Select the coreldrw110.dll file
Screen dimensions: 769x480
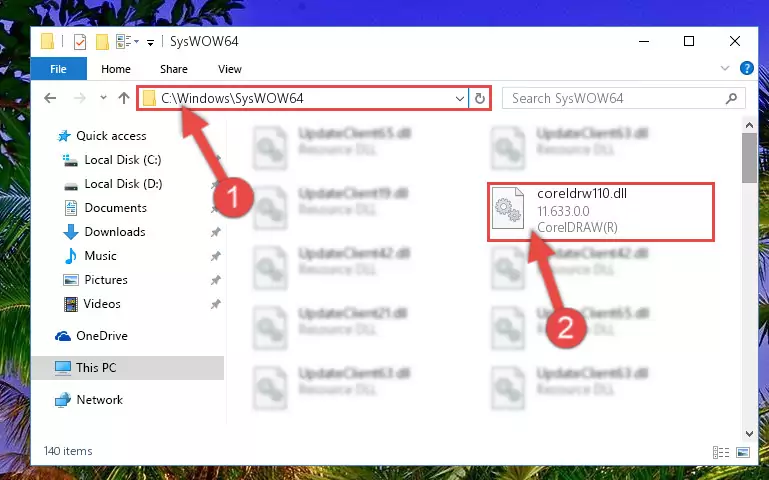point(601,211)
